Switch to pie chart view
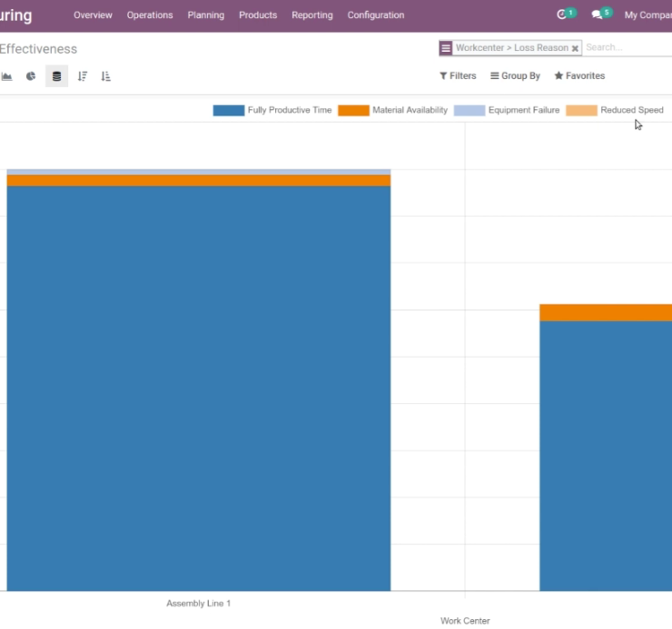Image resolution: width=672 pixels, height=629 pixels. point(31,76)
